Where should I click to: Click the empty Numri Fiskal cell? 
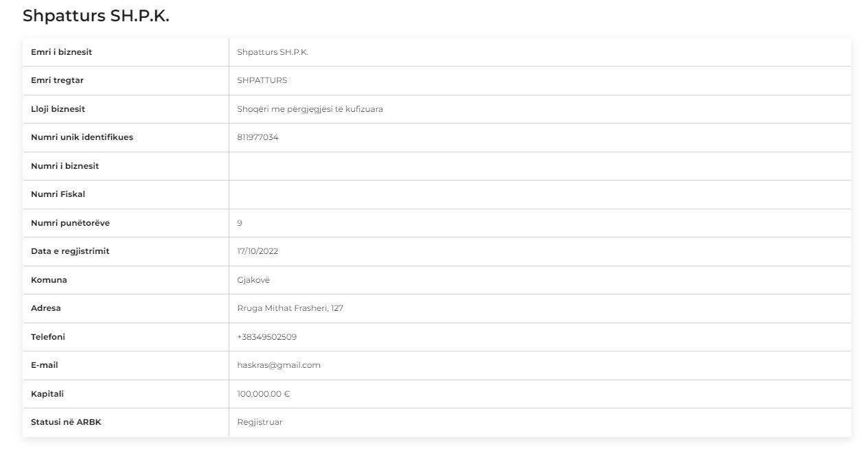[540, 194]
